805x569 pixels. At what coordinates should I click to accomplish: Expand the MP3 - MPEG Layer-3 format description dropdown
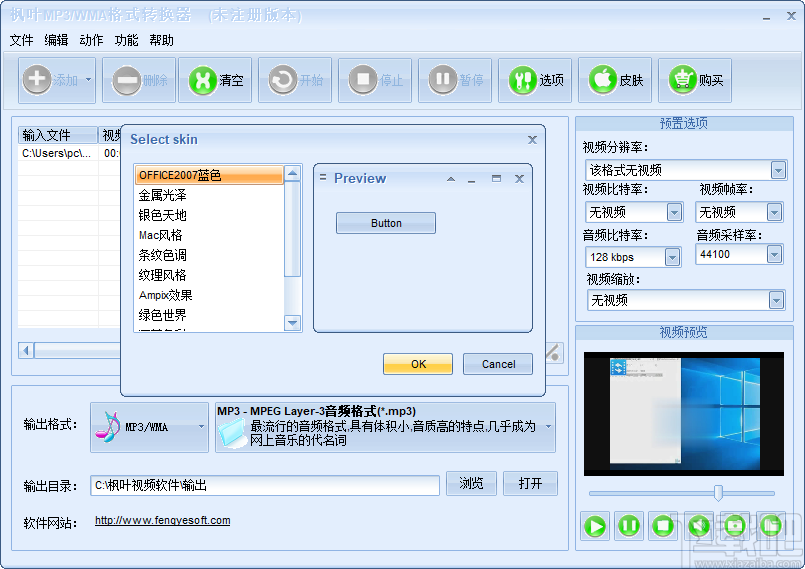[x=548, y=427]
